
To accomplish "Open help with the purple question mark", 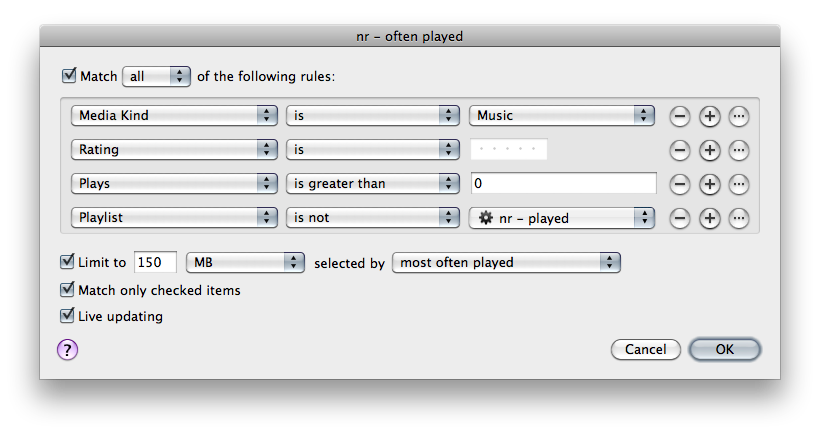I will click(67, 349).
